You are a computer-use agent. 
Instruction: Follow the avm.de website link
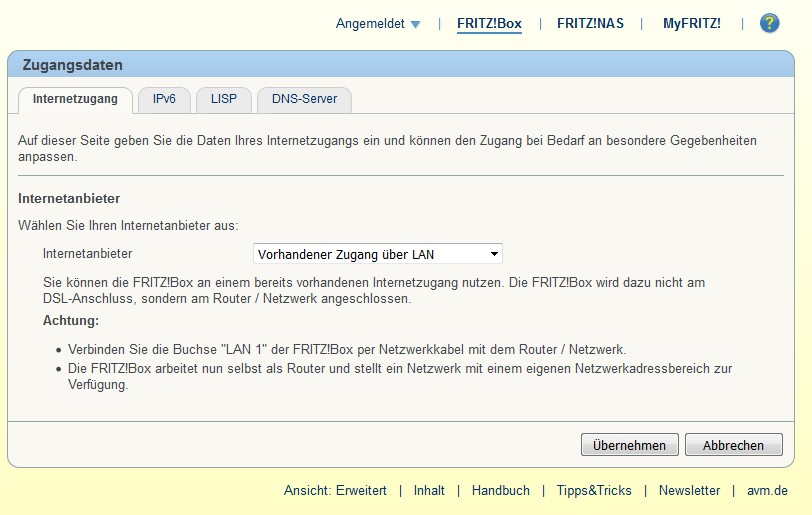click(x=767, y=490)
